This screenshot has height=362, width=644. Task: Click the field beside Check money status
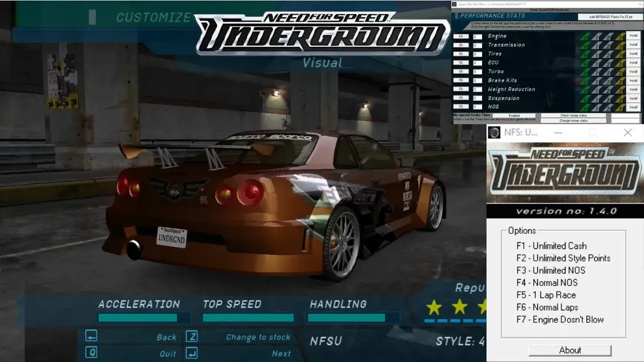(x=625, y=116)
